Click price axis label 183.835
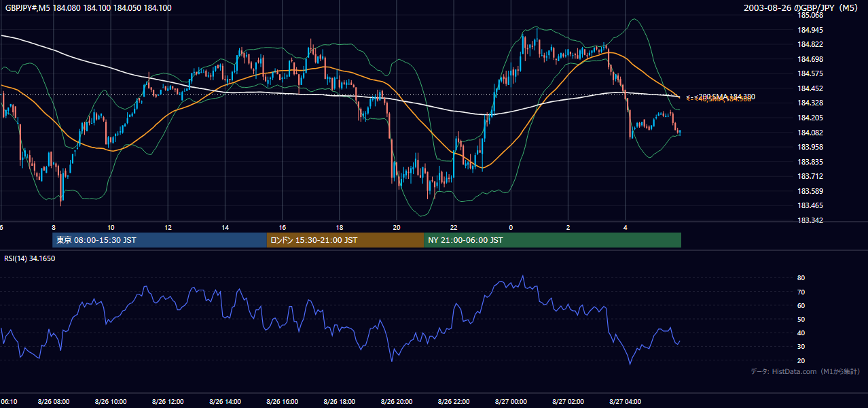The width and height of the screenshot is (868, 408). point(811,162)
